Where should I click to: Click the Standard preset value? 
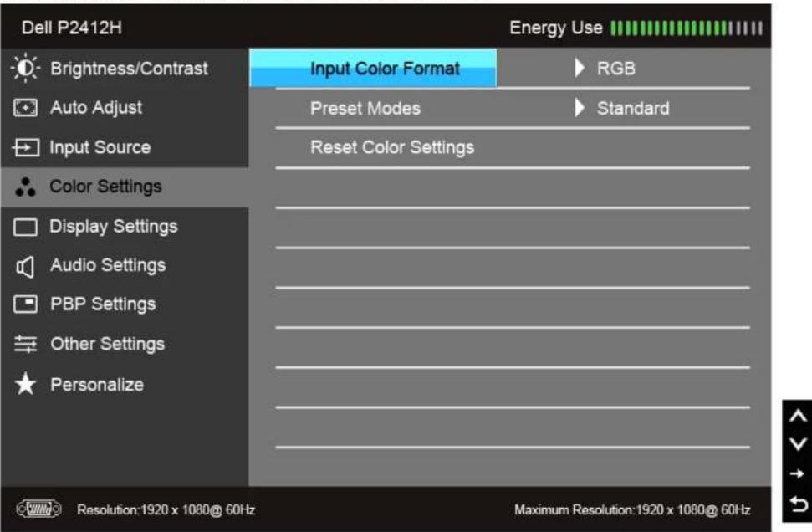point(633,108)
